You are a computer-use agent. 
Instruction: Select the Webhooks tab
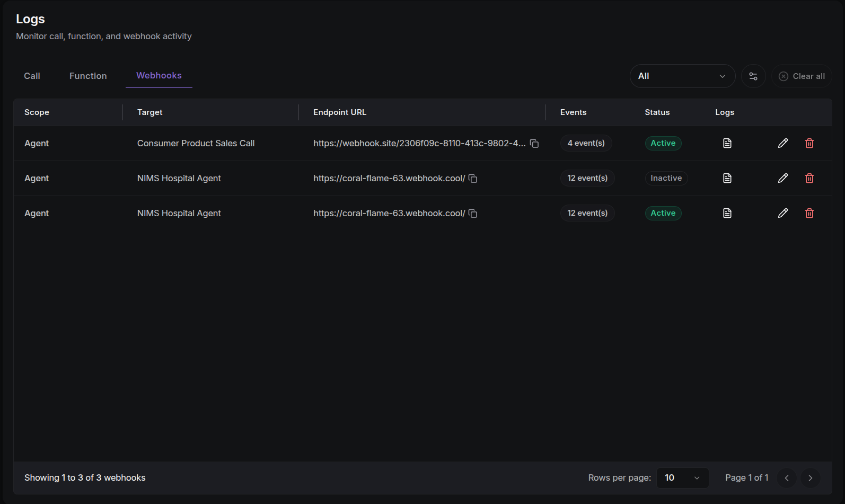159,76
